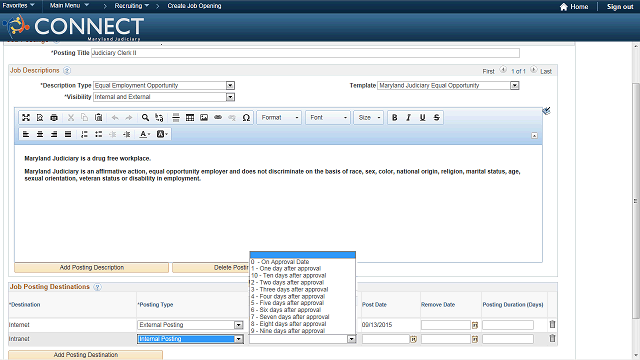Insert a horizontal line

176,118
